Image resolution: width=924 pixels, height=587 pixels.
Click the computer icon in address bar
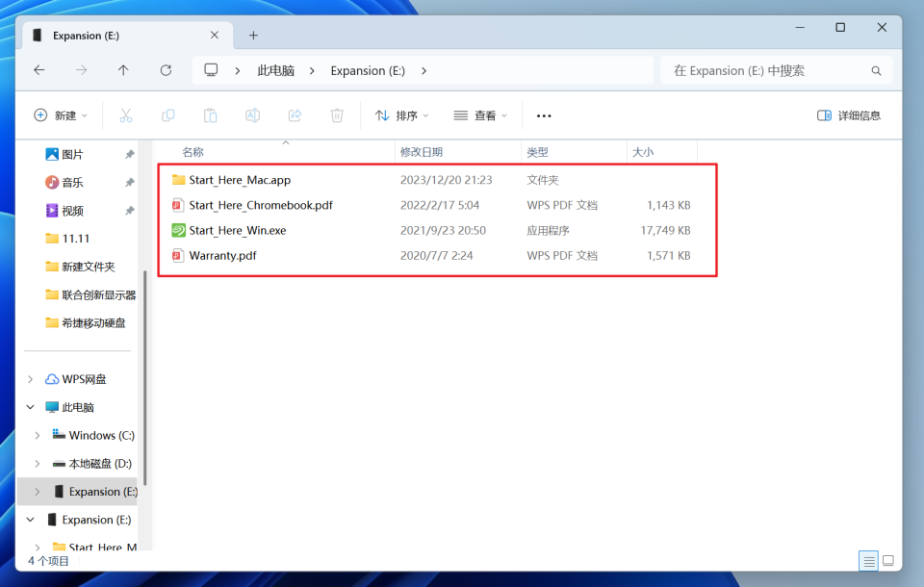coord(211,70)
